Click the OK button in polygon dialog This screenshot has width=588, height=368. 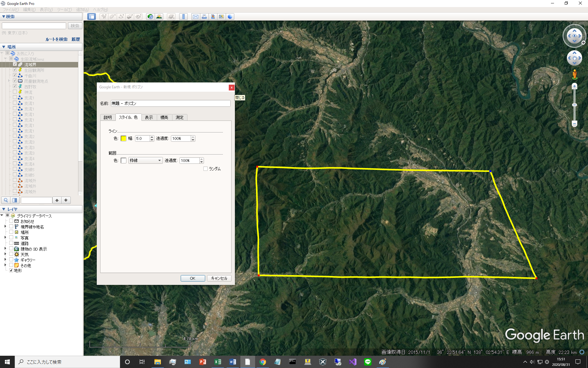click(x=193, y=278)
